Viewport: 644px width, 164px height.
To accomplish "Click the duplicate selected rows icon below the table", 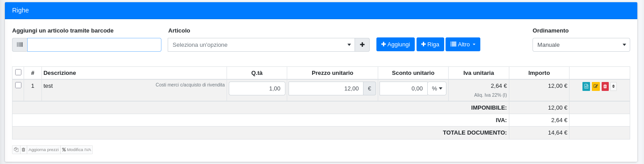I will tap(16, 150).
